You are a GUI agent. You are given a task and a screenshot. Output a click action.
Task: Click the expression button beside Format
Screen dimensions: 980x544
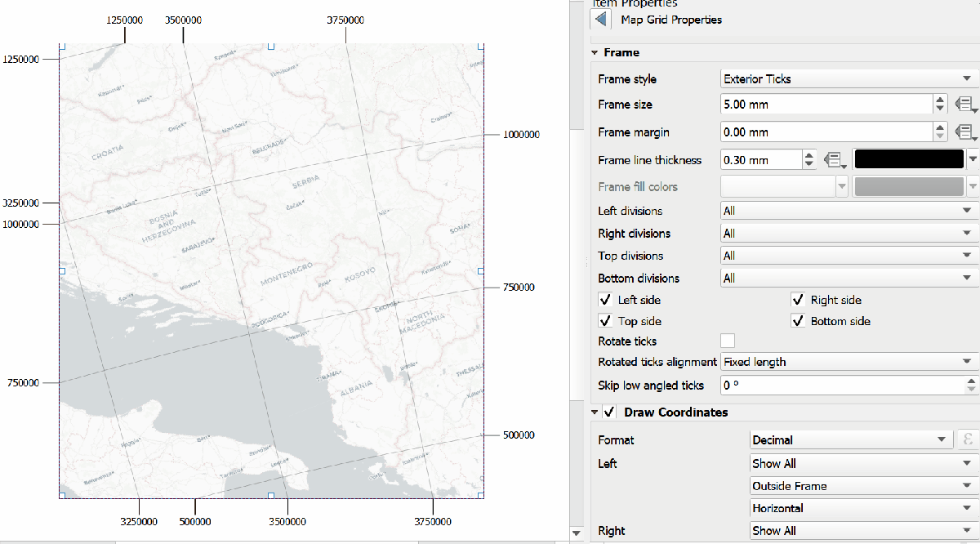(966, 439)
